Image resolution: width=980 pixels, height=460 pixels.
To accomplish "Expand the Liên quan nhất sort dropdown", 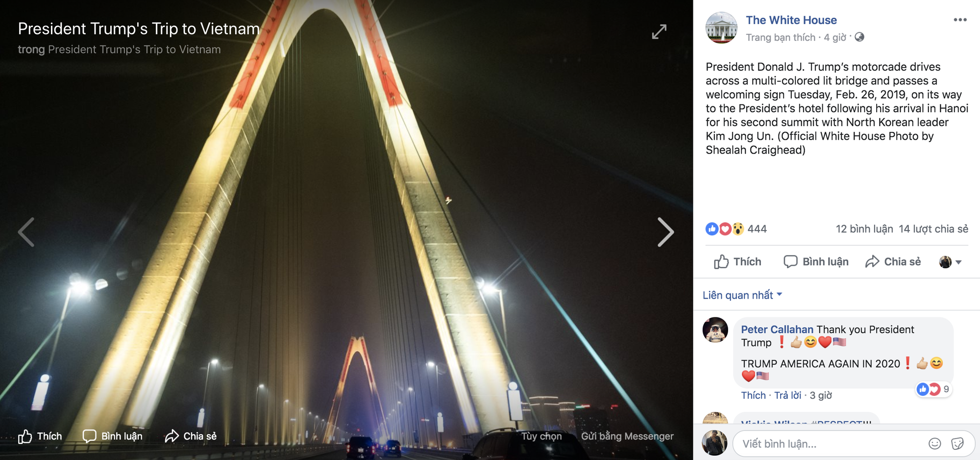I will click(x=742, y=295).
